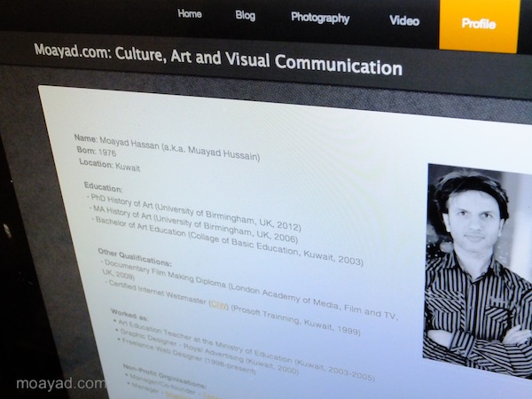Click the 'Worked as:' heading
This screenshot has width=532, height=399.
[x=129, y=315]
